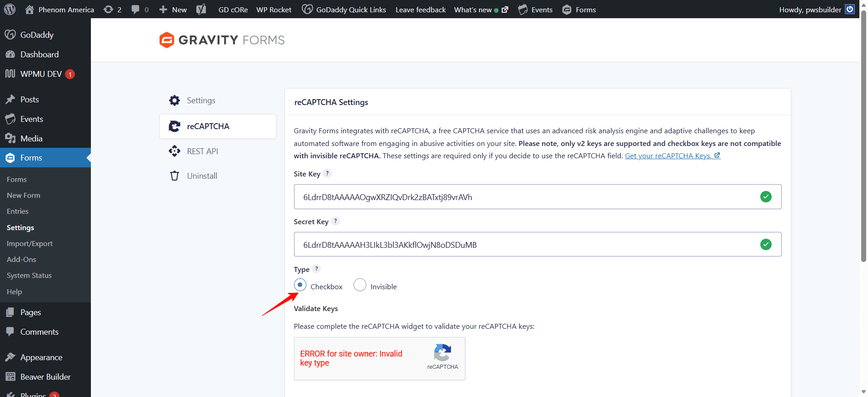The image size is (868, 397).
Task: Click the user avatar next to pwsbuilder
Action: (x=850, y=10)
